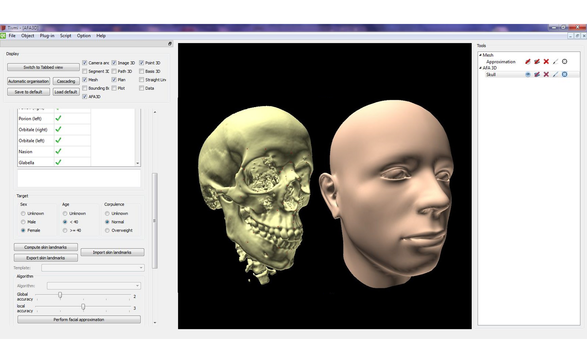Screen dimensions: 587x363
Task: Enable the Basis 3D checkbox
Action: (x=142, y=71)
